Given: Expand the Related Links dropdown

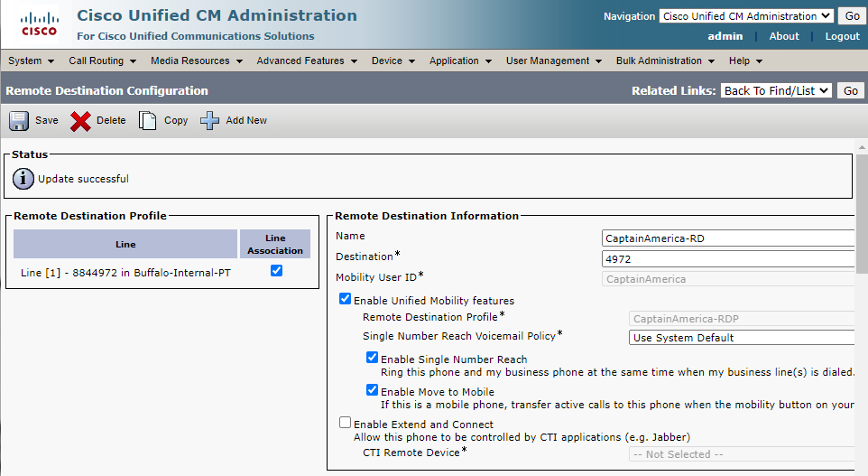Looking at the screenshot, I should pyautogui.click(x=776, y=90).
